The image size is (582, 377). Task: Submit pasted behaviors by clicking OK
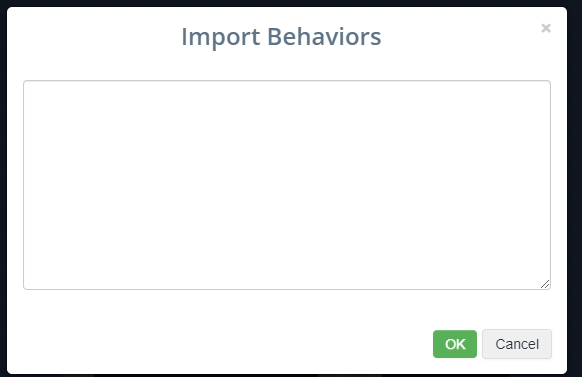455,344
